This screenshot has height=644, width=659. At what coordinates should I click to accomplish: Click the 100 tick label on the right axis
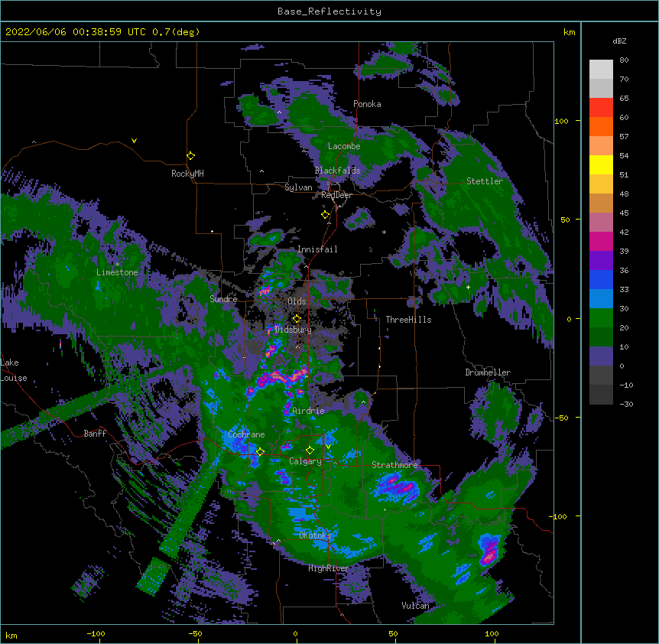(x=561, y=121)
